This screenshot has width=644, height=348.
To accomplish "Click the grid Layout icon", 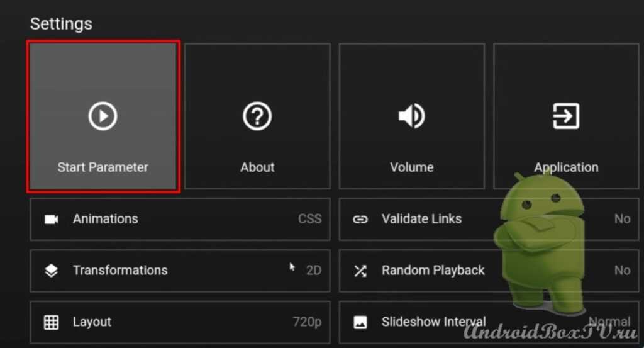I will (51, 322).
